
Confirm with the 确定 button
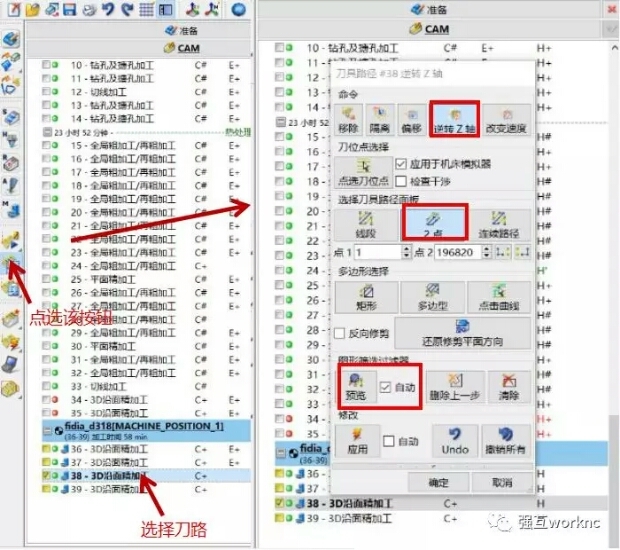[x=439, y=482]
